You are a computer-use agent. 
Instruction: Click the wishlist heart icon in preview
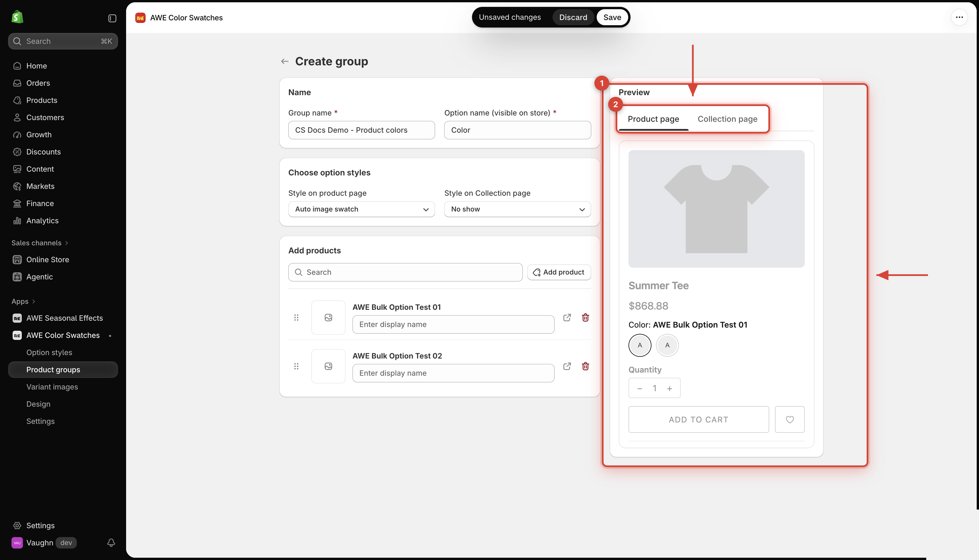[x=790, y=419]
